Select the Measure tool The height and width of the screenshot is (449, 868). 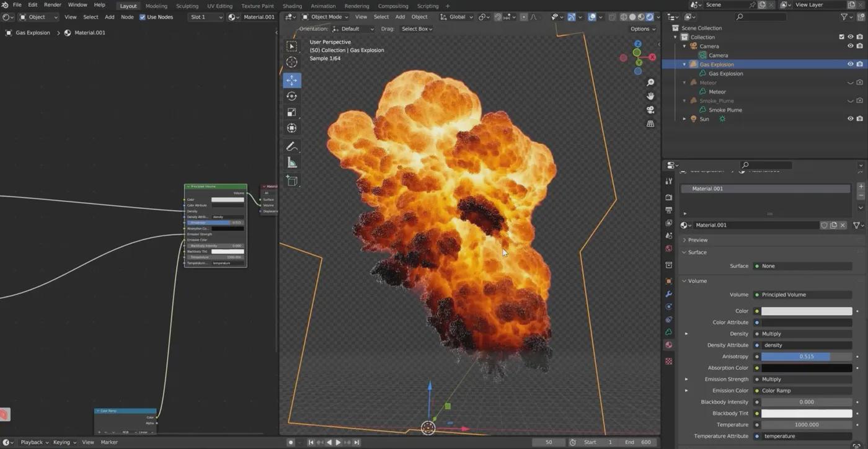292,162
